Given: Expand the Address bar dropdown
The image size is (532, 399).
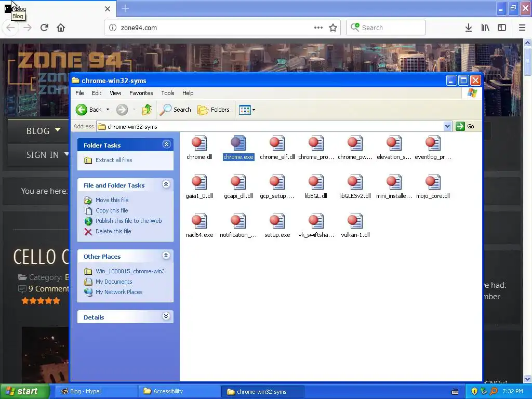Looking at the screenshot, I should coord(447,126).
